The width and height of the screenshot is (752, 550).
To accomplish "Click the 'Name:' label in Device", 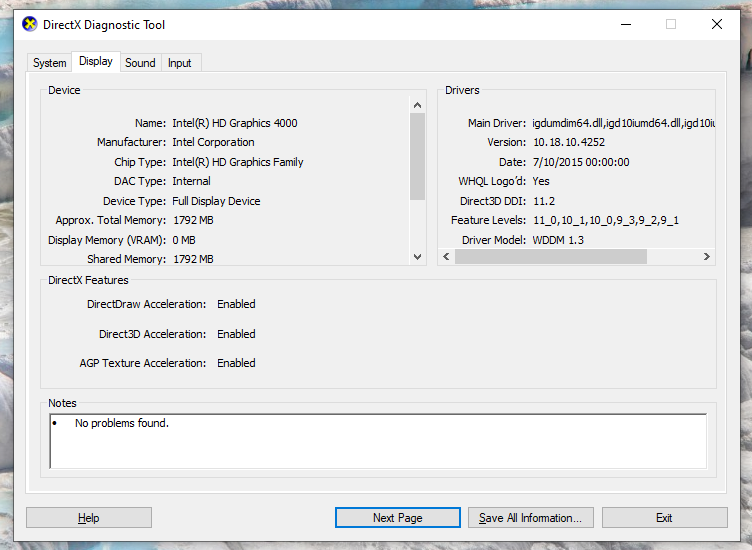I will coord(150,123).
